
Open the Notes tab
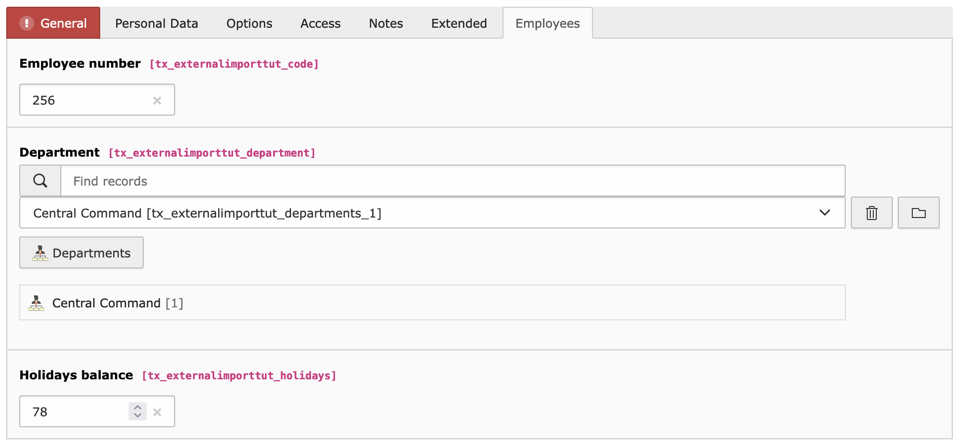385,23
